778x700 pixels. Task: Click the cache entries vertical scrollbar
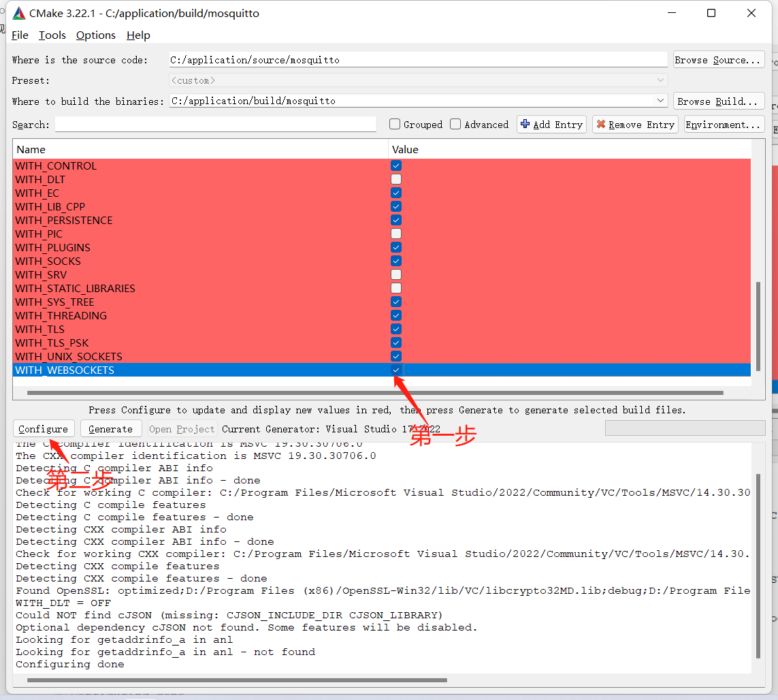[x=758, y=326]
